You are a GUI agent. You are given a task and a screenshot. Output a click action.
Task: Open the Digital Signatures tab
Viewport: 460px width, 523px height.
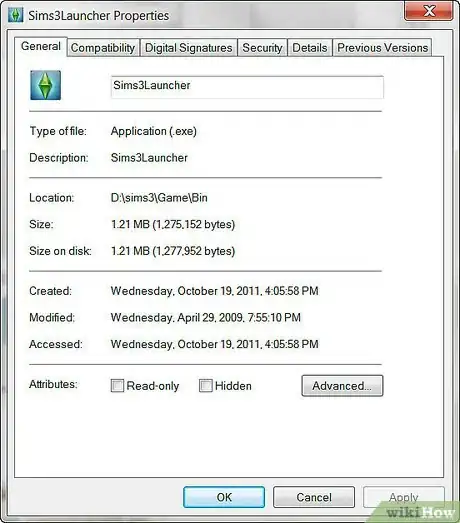tap(188, 48)
